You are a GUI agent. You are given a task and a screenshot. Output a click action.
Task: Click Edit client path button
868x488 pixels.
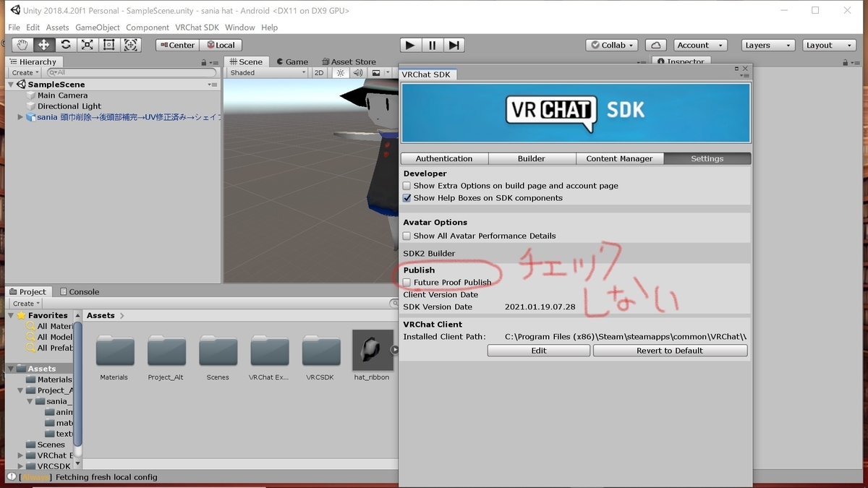[539, 351]
